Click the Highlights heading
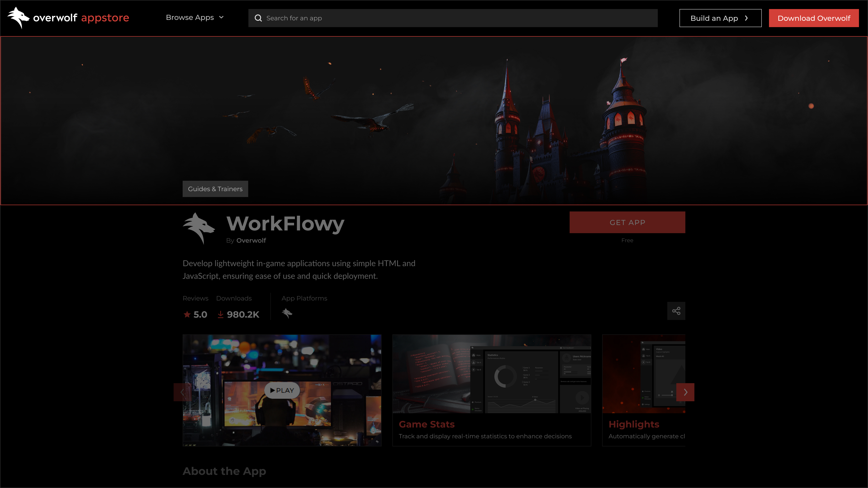Viewport: 868px width, 488px height. (x=634, y=424)
